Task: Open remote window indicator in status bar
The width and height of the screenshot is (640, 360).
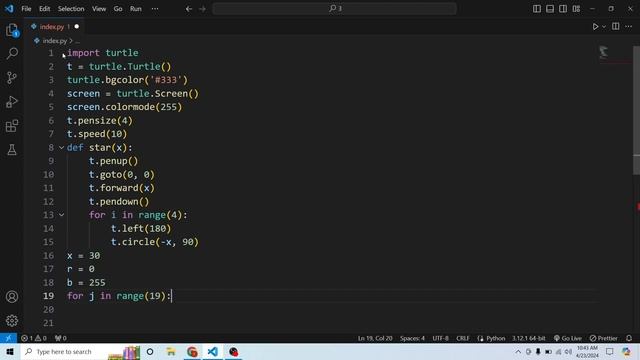Action: 8,338
